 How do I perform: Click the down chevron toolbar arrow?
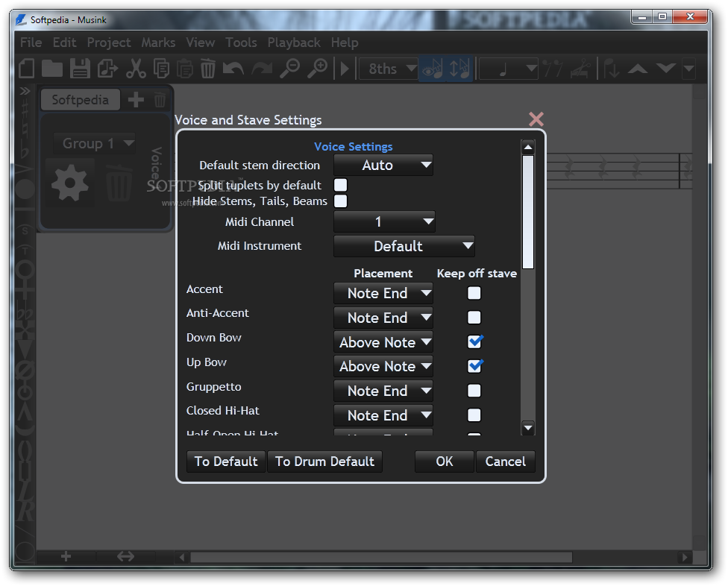[666, 69]
